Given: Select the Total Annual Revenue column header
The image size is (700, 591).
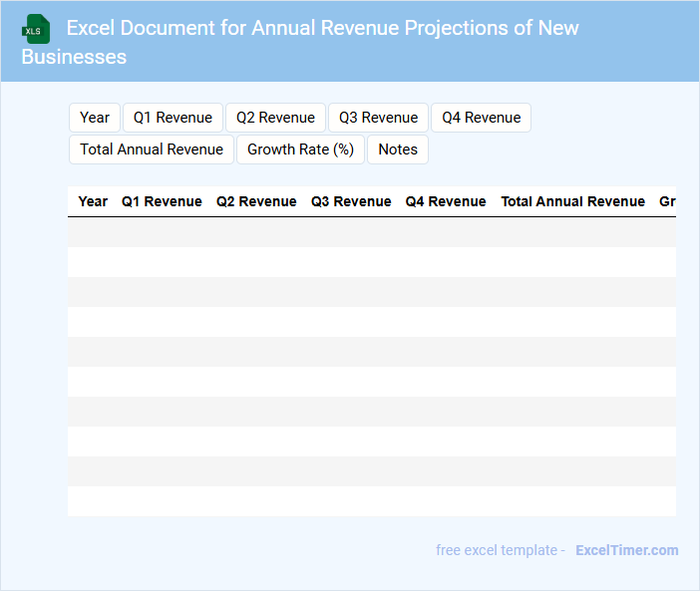Looking at the screenshot, I should coord(572,201).
